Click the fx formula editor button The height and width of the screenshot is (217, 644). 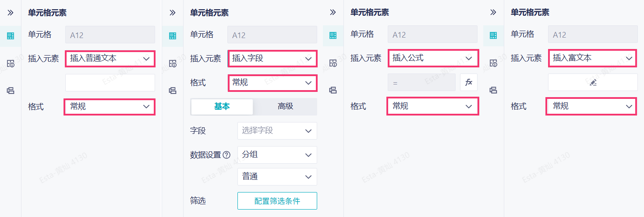(468, 82)
